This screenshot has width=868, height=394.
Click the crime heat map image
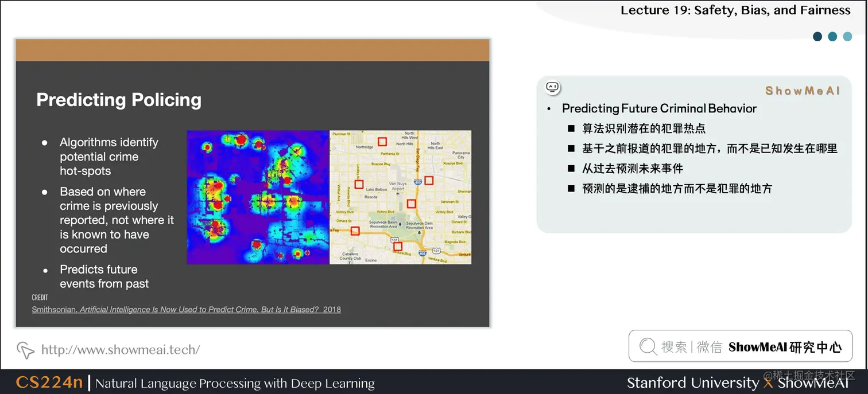[x=258, y=197]
